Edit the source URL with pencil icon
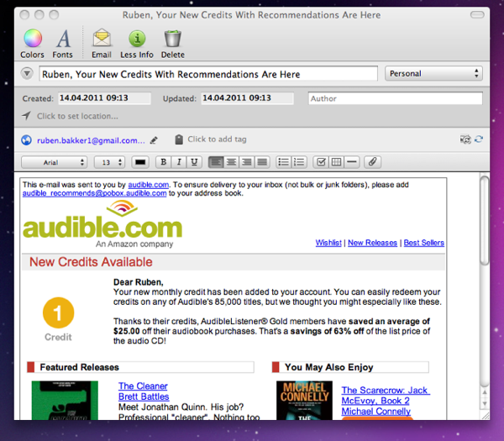 click(154, 140)
